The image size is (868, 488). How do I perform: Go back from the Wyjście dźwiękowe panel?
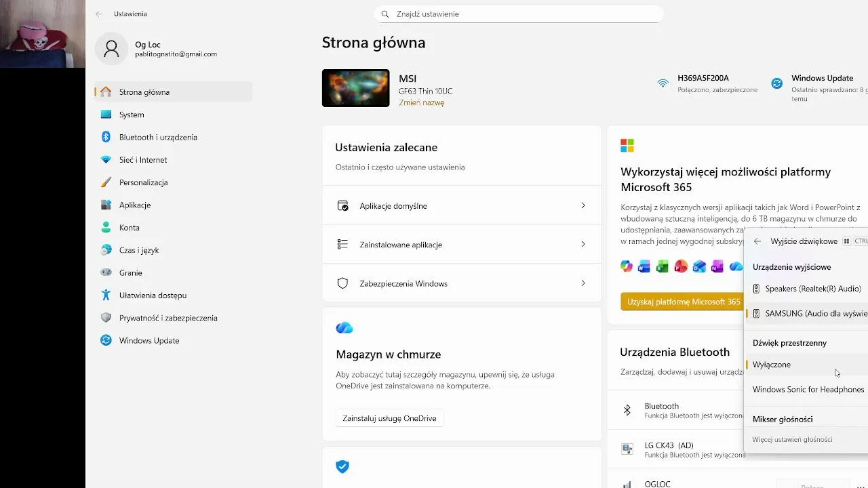pyautogui.click(x=757, y=241)
